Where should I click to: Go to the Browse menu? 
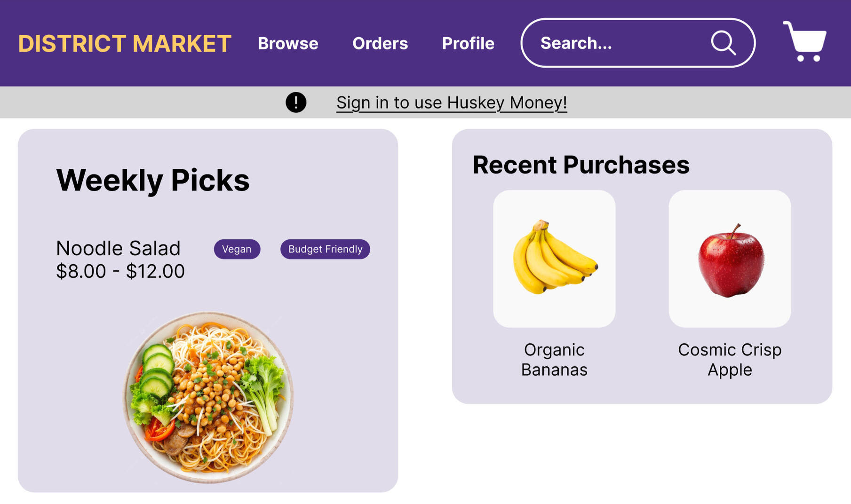288,43
